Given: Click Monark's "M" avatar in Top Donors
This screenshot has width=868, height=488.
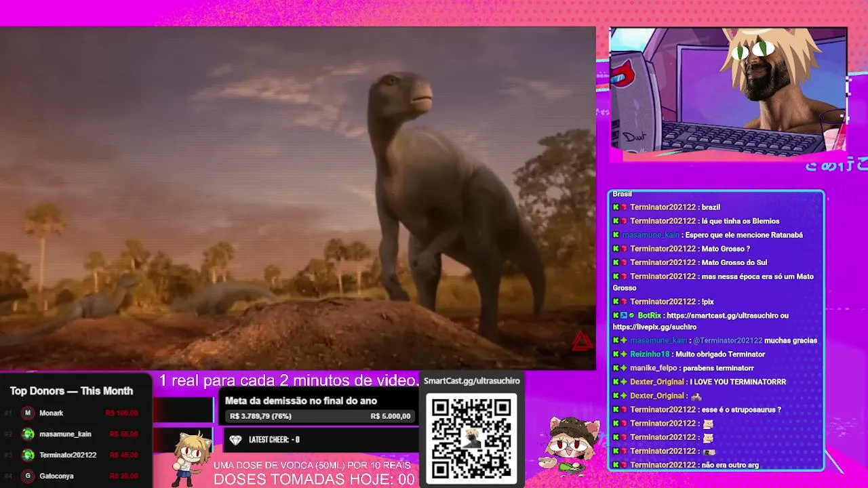Looking at the screenshot, I should coord(28,413).
